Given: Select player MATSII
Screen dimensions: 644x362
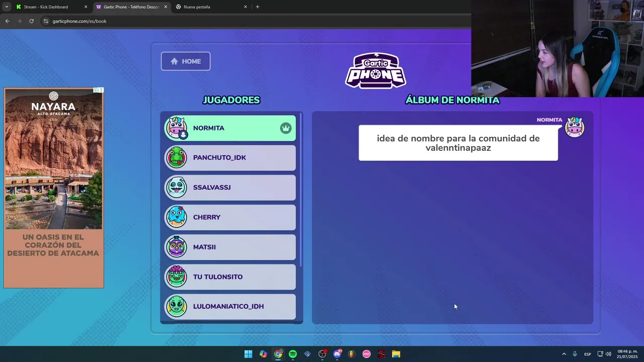Looking at the screenshot, I should click(230, 247).
